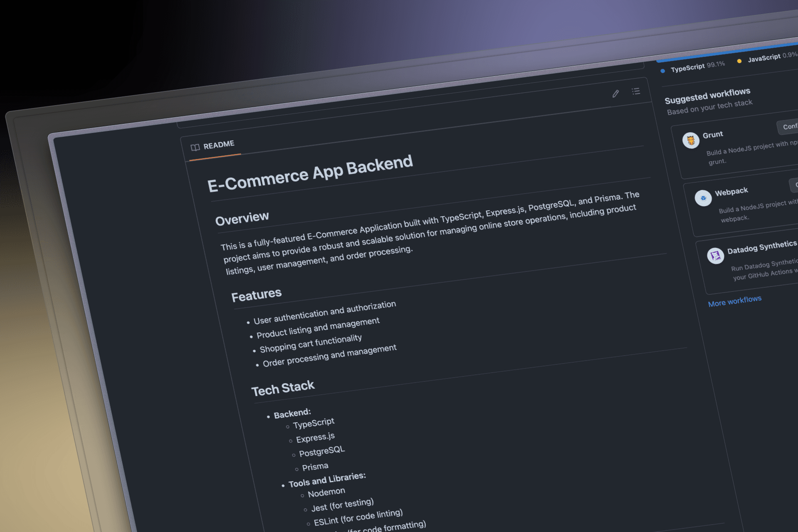Click the Grunt workflow title

(712, 135)
